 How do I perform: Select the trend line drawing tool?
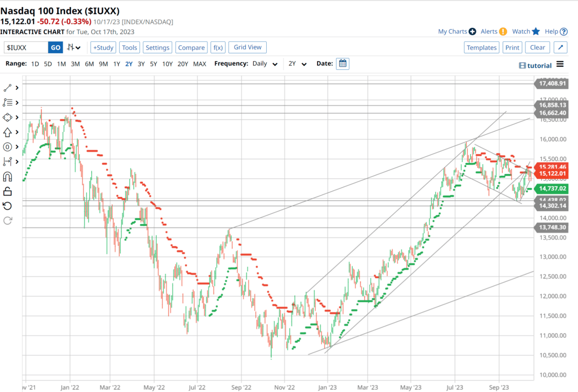(7, 88)
